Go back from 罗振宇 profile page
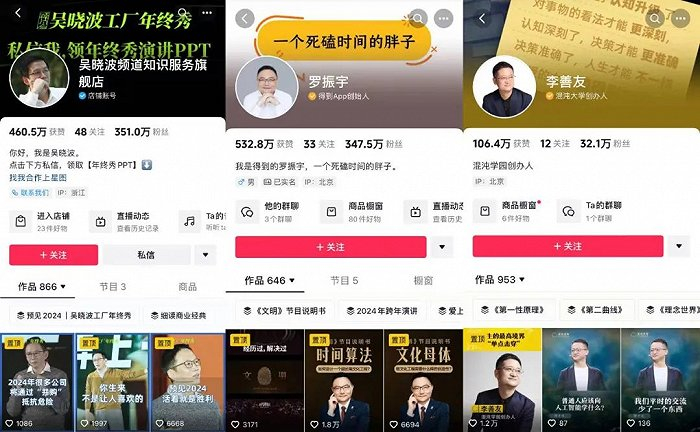The width and height of the screenshot is (700, 432). tap(245, 19)
